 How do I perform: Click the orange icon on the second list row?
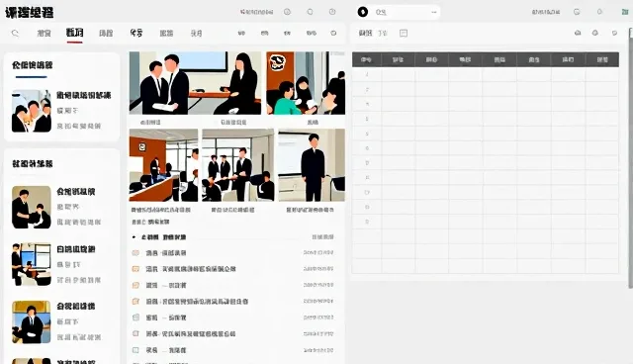[x=136, y=269]
